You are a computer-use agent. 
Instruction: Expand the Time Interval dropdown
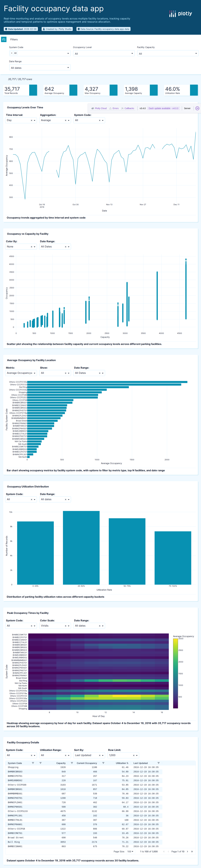34,120
